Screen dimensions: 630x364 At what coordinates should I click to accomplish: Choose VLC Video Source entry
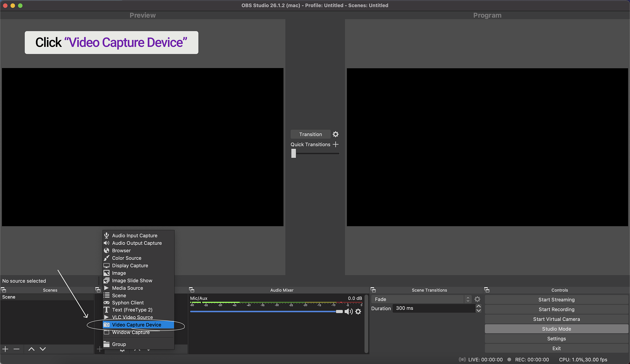(138, 317)
